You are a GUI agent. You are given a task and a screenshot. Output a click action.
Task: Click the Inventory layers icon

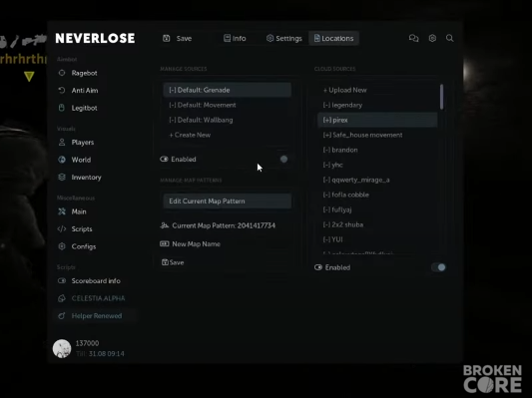pyautogui.click(x=62, y=177)
